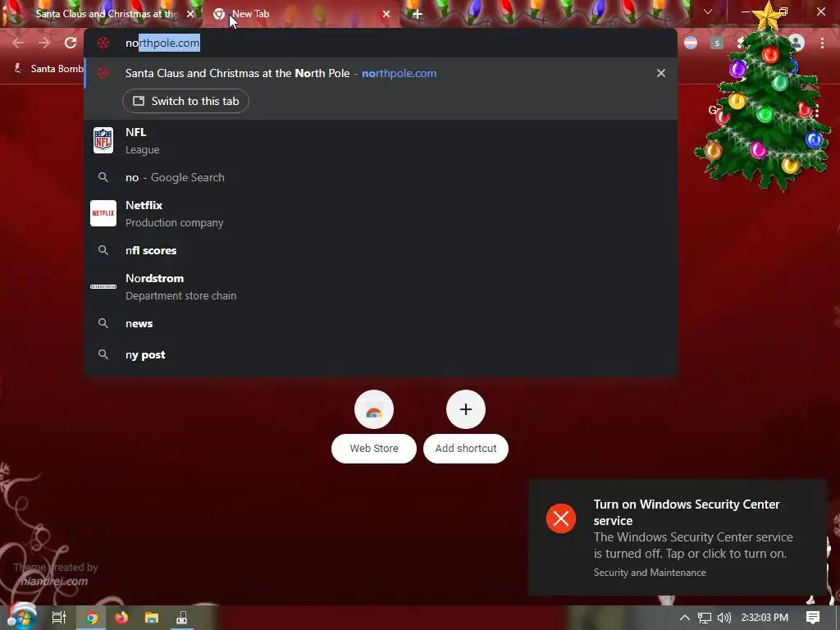This screenshot has width=840, height=630.
Task: Reload the page with the refresh icon
Action: (x=71, y=43)
